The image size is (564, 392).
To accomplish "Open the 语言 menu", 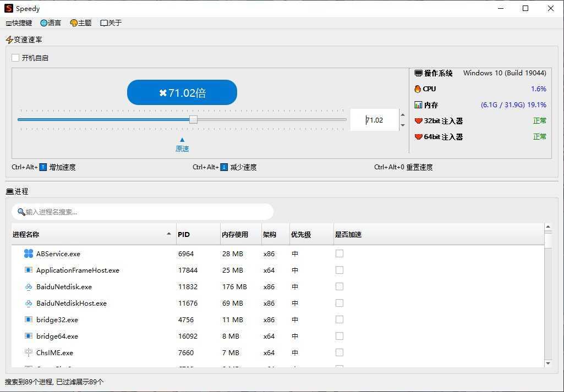I will click(x=51, y=23).
